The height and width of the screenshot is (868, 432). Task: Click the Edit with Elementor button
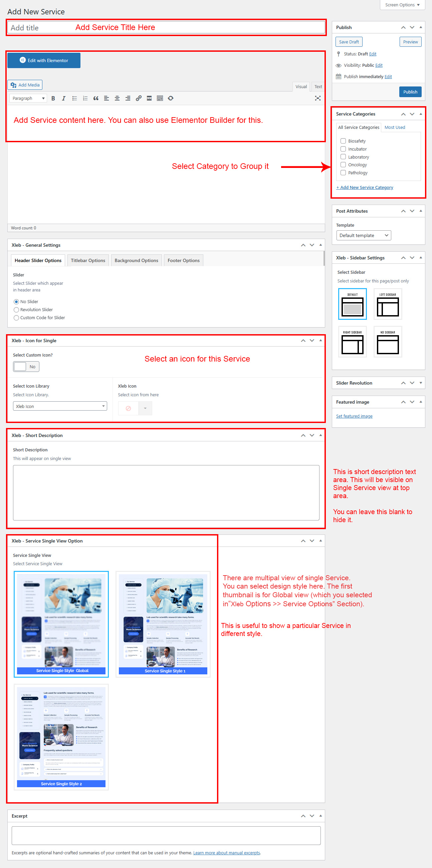click(x=44, y=60)
